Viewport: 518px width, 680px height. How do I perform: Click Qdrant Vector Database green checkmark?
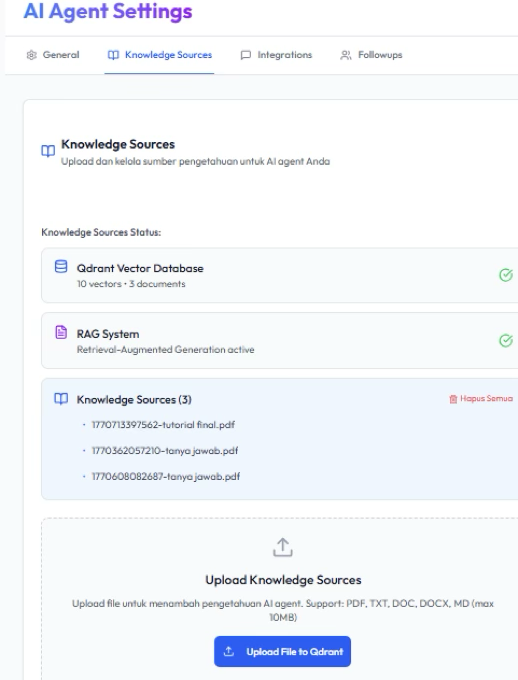[506, 275]
